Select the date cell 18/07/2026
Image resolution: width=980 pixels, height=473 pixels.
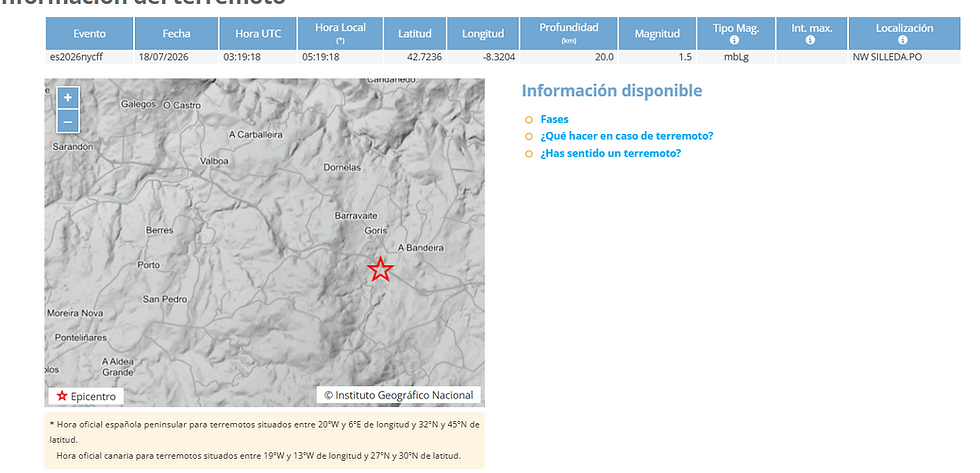pyautogui.click(x=176, y=57)
